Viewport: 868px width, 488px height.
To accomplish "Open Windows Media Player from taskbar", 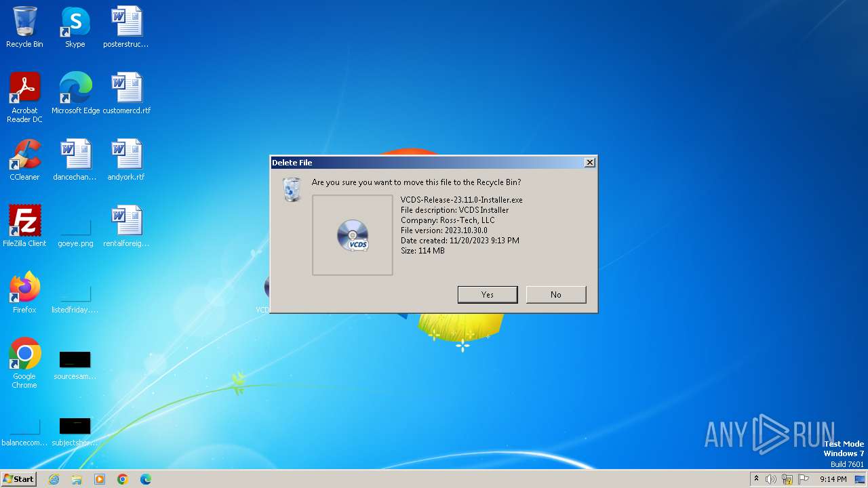I will pyautogui.click(x=100, y=479).
